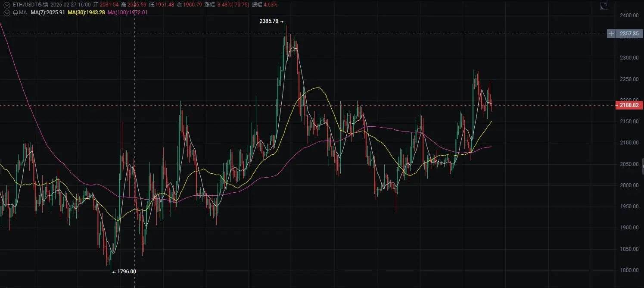
Task: Click the 2300.00 price axis label
Action: [x=629, y=58]
